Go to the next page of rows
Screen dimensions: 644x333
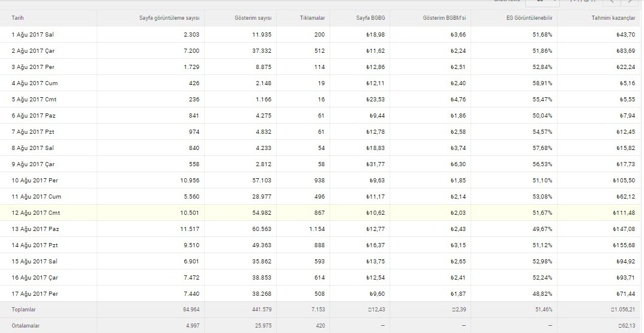(630, 2)
